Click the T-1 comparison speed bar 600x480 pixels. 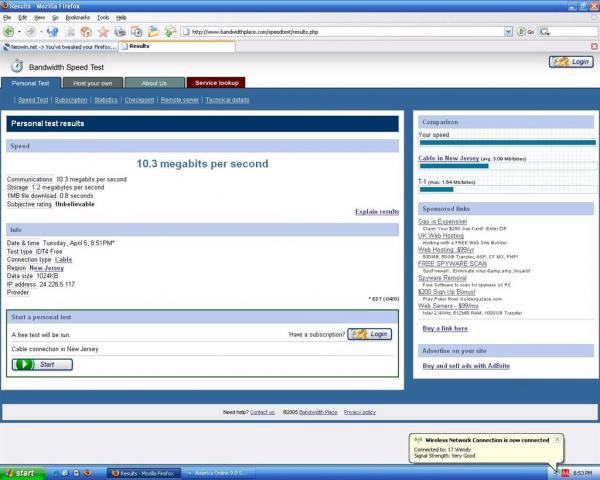tap(436, 189)
